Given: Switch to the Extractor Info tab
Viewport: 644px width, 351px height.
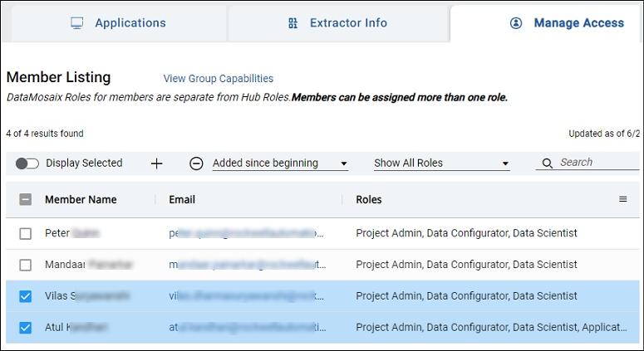Looking at the screenshot, I should [347, 23].
